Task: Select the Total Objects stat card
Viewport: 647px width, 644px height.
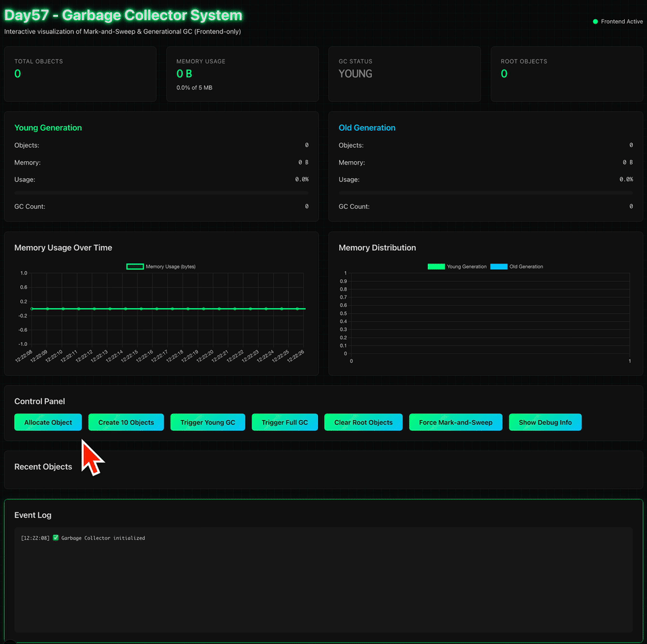Action: pos(80,74)
